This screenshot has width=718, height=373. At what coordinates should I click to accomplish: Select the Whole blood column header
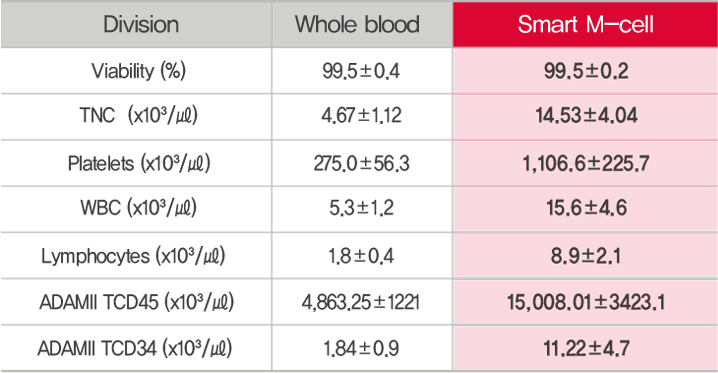357,24
